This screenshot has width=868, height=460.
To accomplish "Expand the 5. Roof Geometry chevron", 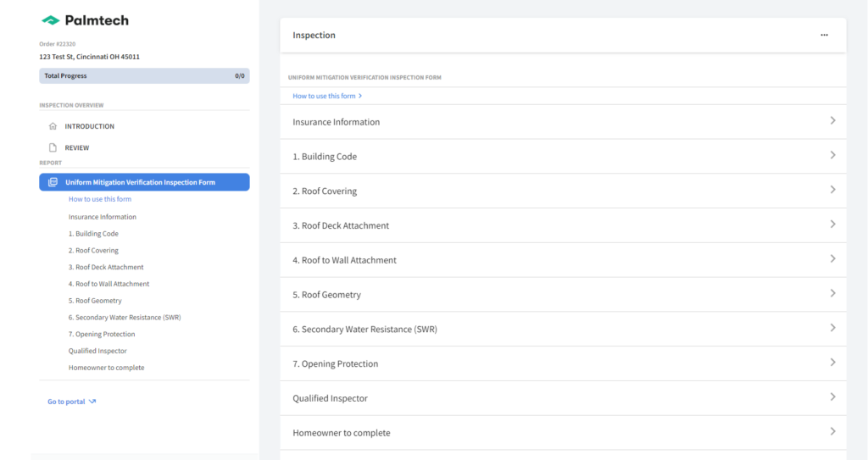I will [832, 293].
